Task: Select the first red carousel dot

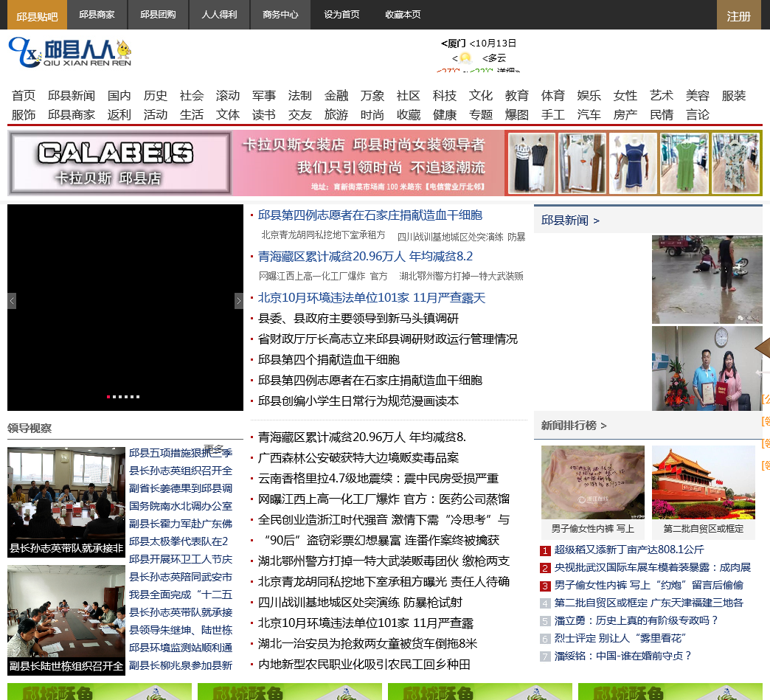Action: click(108, 396)
